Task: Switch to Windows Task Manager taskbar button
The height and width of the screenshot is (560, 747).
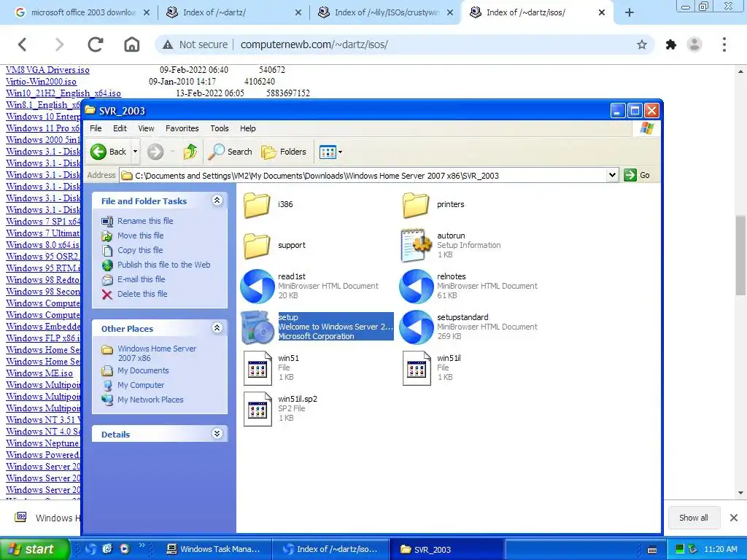Action: (213, 549)
